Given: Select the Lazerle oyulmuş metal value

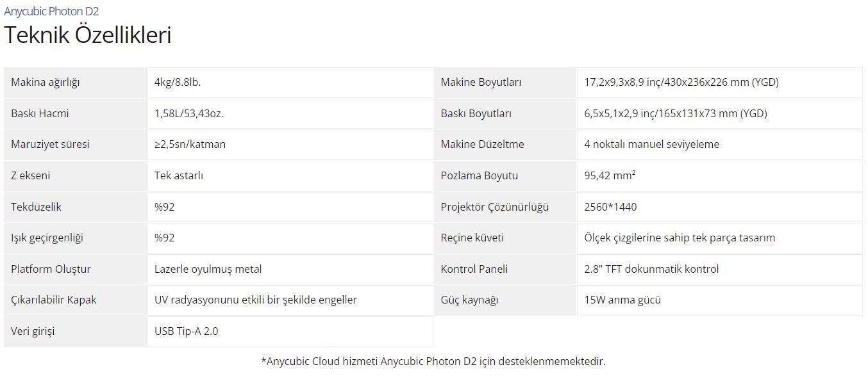Looking at the screenshot, I should click(x=208, y=269).
